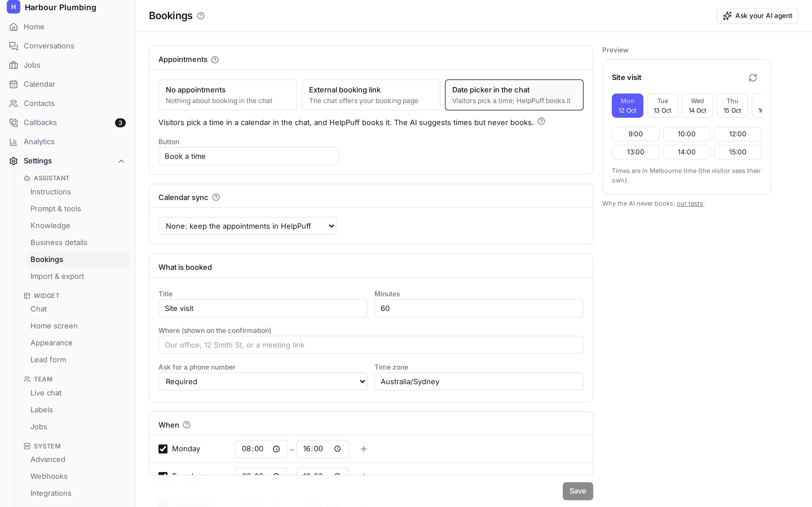This screenshot has width=812, height=507.
Task: Open Business details settings
Action: pyautogui.click(x=59, y=243)
